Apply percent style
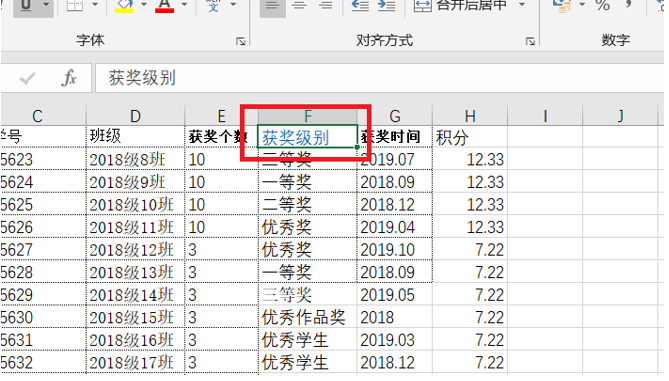 [x=602, y=6]
